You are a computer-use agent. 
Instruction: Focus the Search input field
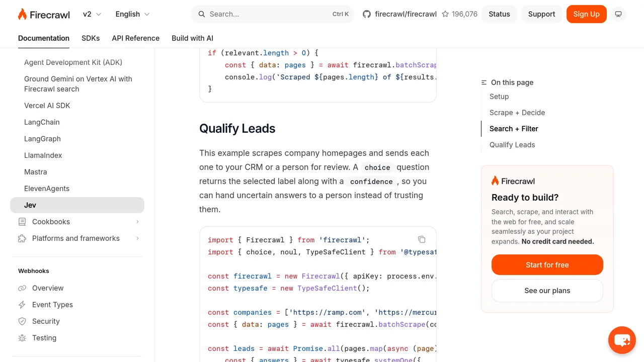click(x=273, y=14)
